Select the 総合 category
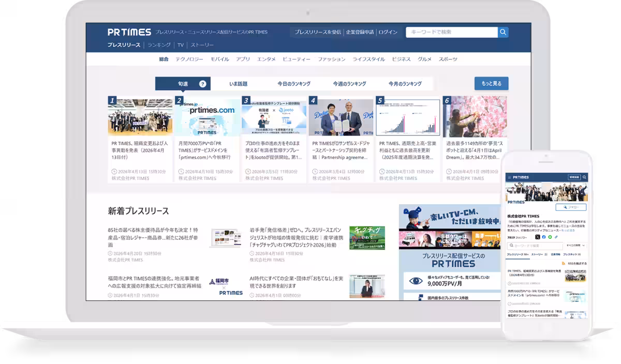 click(x=164, y=59)
